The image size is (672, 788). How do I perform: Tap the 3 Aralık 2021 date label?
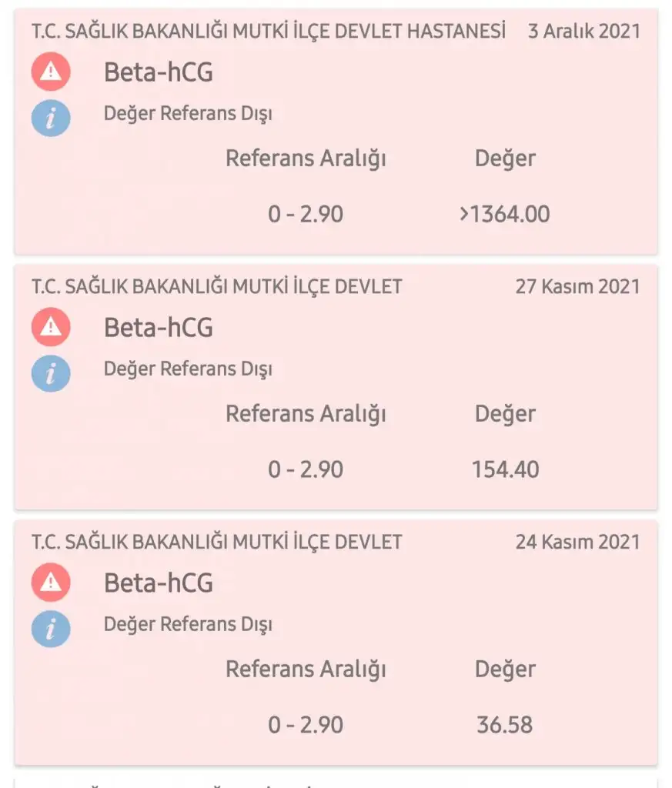[x=583, y=31]
